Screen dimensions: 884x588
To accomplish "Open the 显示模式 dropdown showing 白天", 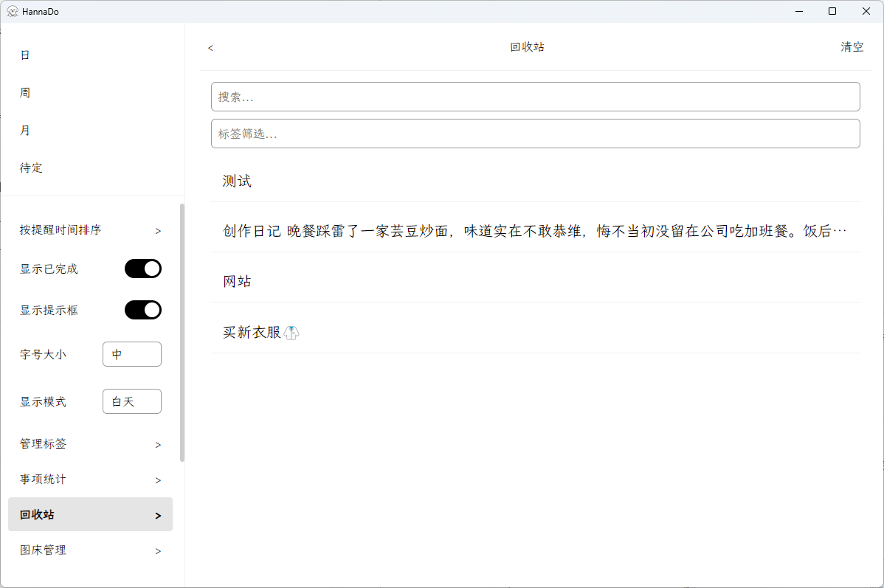I will tap(131, 401).
